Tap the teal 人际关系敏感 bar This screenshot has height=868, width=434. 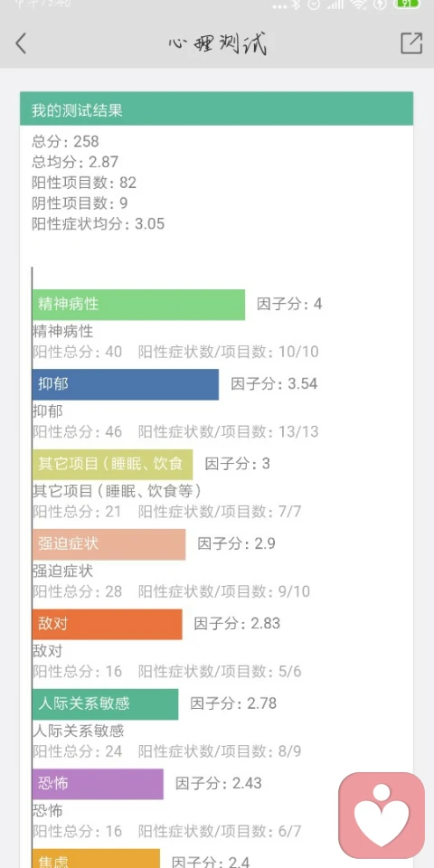pyautogui.click(x=105, y=704)
